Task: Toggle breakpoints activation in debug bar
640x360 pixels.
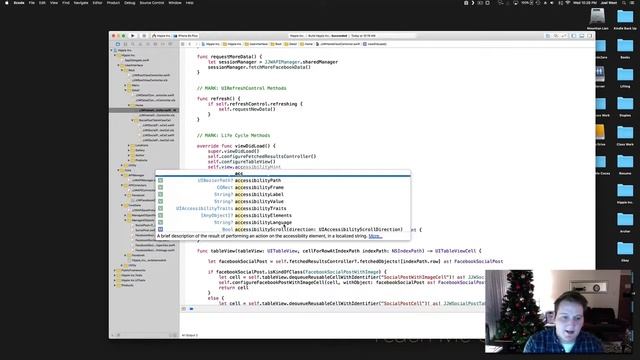Action: click(x=191, y=309)
